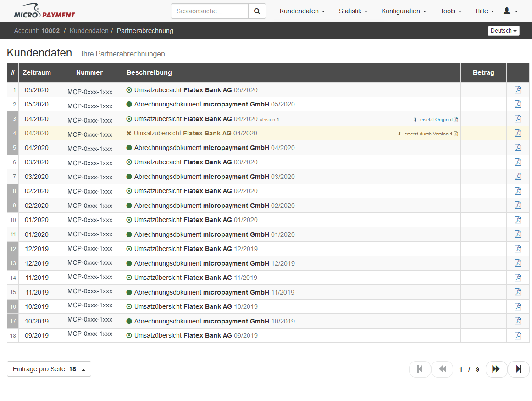Click the Beschreibung column header
Screen dimensions: 532x401
pyautogui.click(x=292, y=72)
